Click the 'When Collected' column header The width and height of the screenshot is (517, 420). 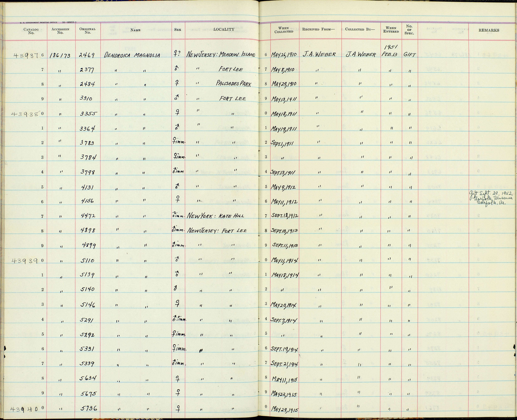coord(284,30)
